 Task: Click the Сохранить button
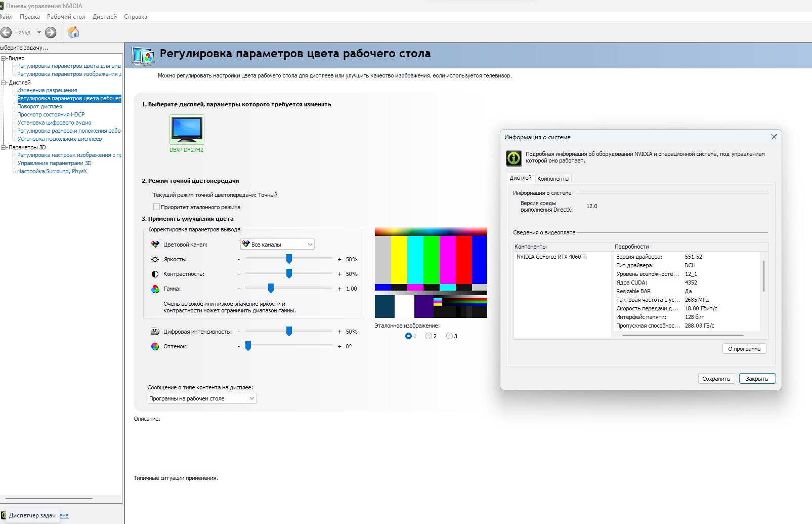click(716, 379)
